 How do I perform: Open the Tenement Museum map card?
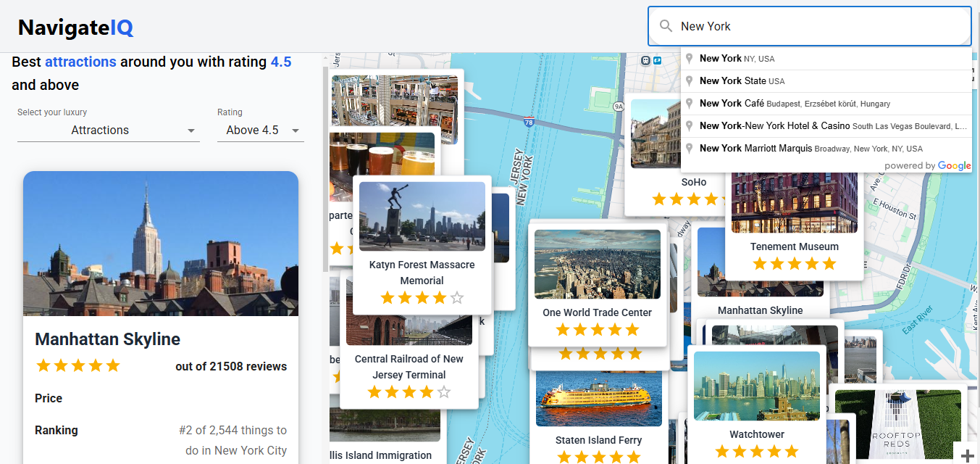tap(794, 225)
